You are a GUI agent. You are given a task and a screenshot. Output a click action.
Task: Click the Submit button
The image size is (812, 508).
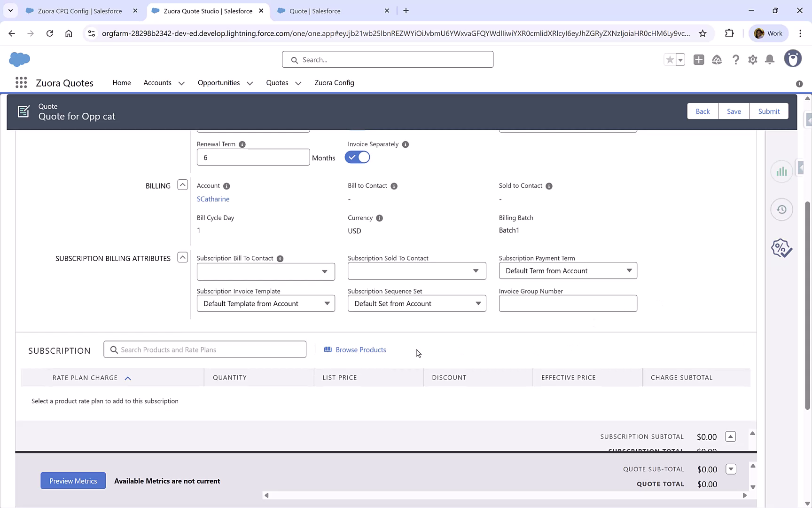click(769, 111)
